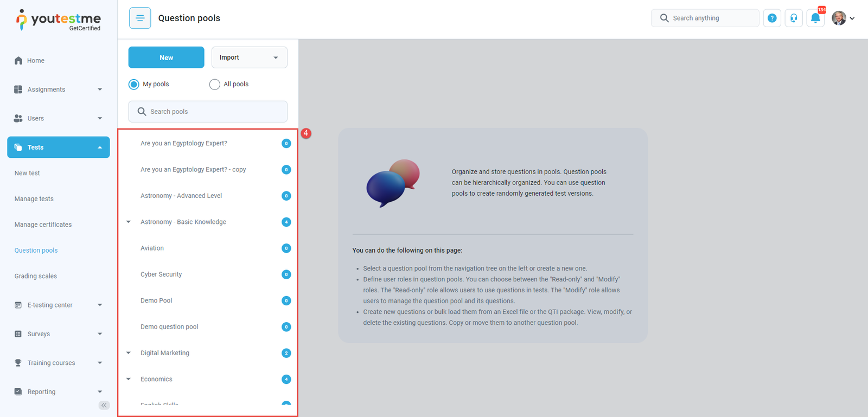The height and width of the screenshot is (417, 868).
Task: Collapse the sidebar with double chevron icon
Action: [104, 405]
